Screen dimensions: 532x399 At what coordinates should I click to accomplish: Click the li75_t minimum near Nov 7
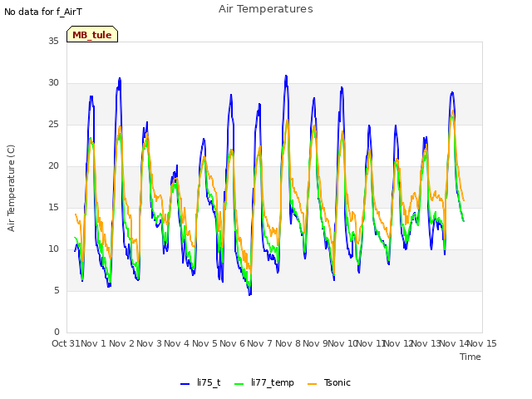250,294
